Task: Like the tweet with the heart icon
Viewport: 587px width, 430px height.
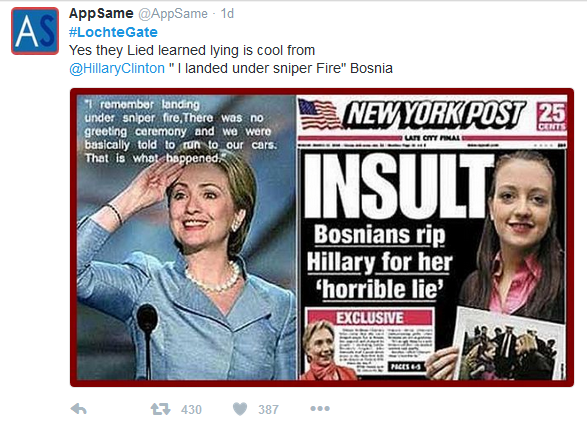Action: click(x=240, y=409)
